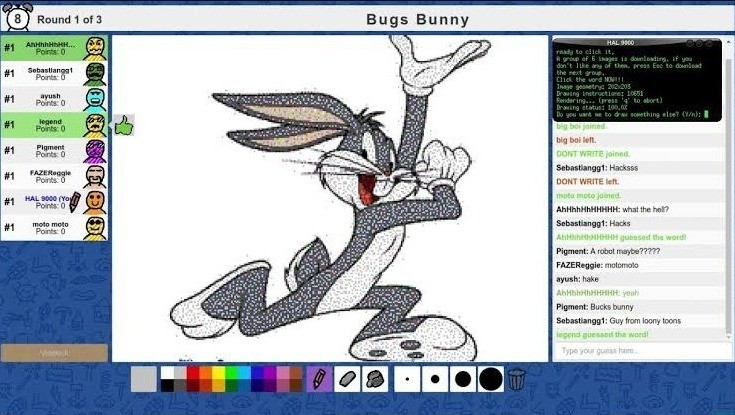The image size is (735, 415).
Task: Click chat message 'AhHhhHhHHHHH: what the hell?'
Action: click(612, 210)
